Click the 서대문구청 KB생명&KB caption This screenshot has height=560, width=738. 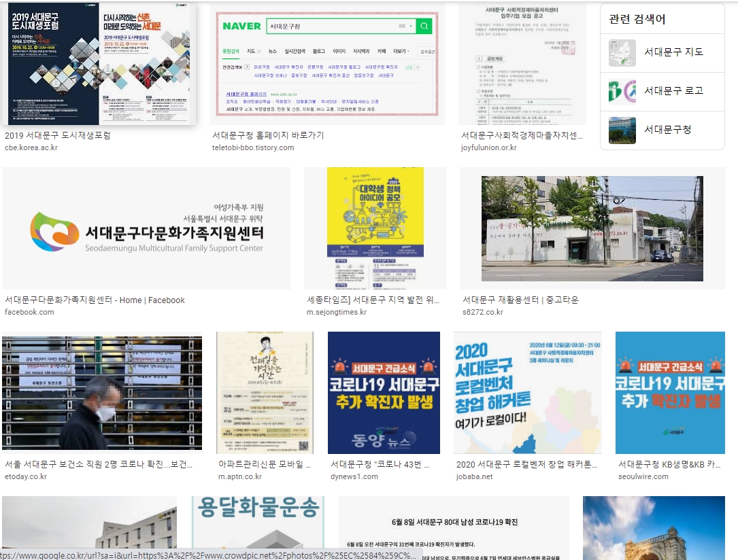point(669,465)
